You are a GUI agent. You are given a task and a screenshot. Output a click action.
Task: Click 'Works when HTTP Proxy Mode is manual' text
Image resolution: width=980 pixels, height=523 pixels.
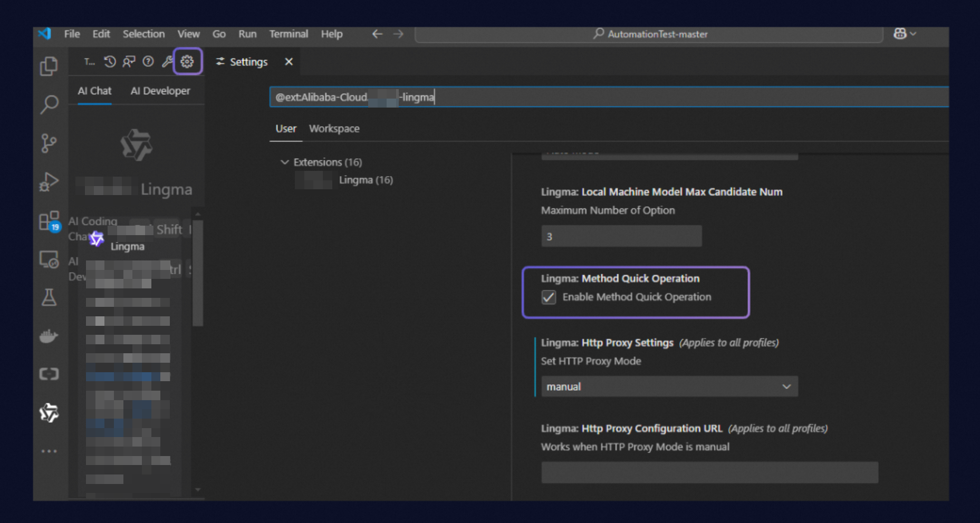(x=635, y=447)
